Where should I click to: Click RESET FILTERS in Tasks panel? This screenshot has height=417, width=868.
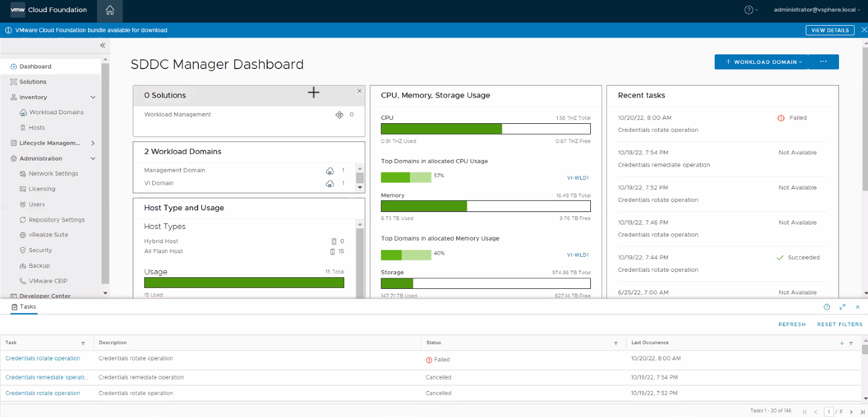point(840,324)
